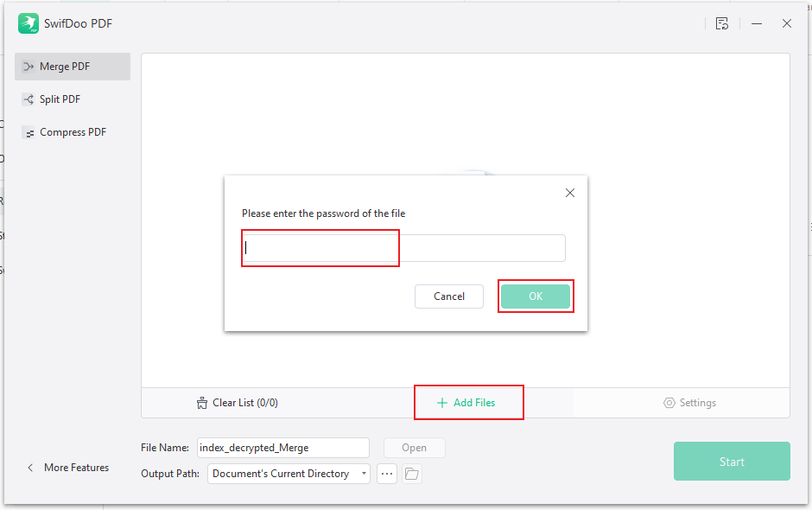Click the Clear List trash icon
This screenshot has width=812, height=510.
pyautogui.click(x=203, y=403)
